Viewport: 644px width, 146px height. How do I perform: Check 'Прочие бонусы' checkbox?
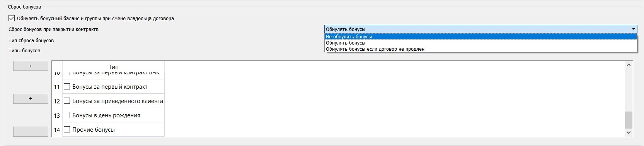pyautogui.click(x=67, y=129)
